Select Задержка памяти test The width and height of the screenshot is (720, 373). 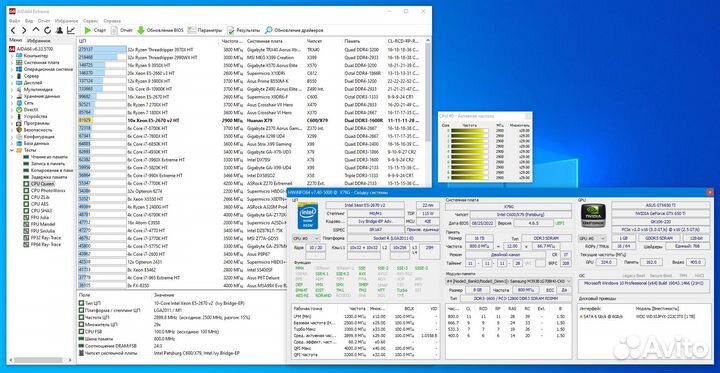45,177
